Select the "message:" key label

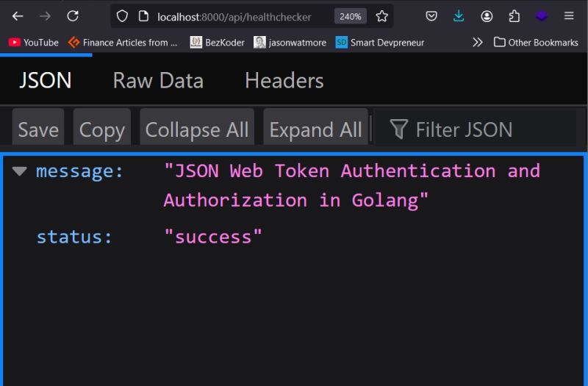[x=79, y=171]
